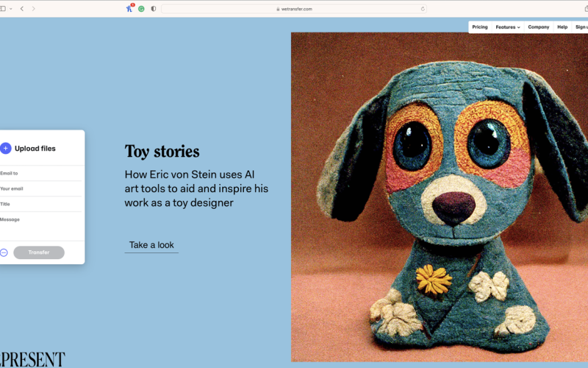The width and height of the screenshot is (588, 368).
Task: Toggle the Safari sidebar icon
Action: (3, 9)
